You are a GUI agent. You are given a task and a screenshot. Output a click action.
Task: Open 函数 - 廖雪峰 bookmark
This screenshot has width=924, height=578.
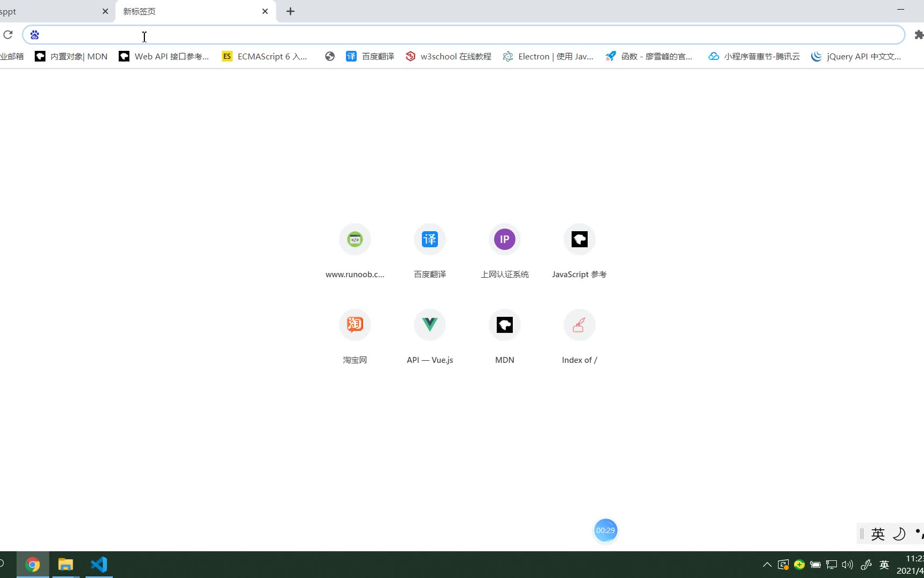pos(649,56)
